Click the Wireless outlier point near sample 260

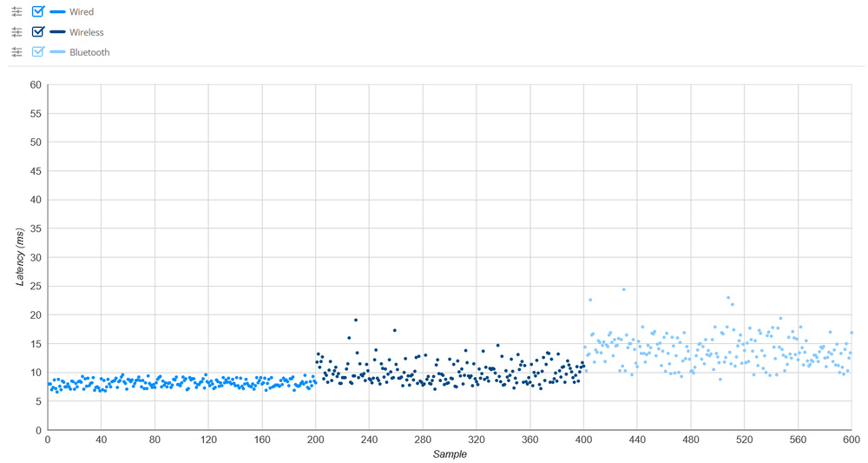tap(395, 330)
